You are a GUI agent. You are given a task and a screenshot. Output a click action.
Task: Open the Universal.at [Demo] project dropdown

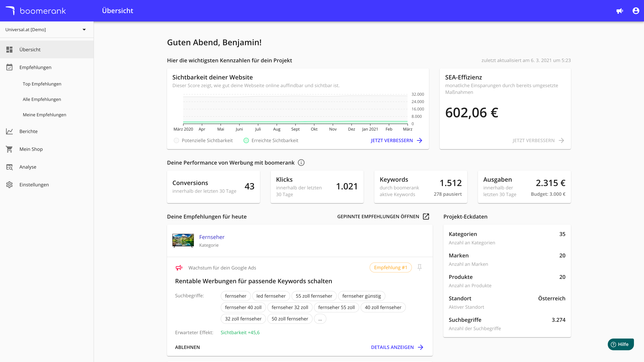click(x=47, y=29)
